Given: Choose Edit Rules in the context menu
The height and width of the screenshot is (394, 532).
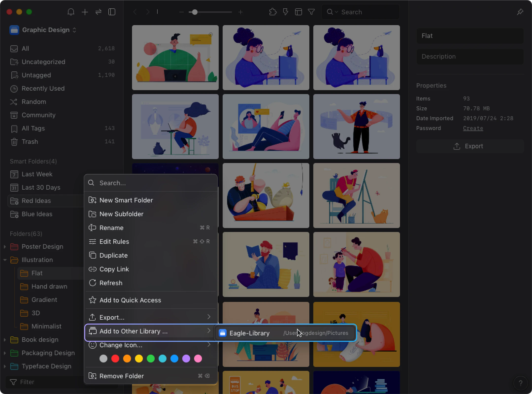Looking at the screenshot, I should (151, 242).
